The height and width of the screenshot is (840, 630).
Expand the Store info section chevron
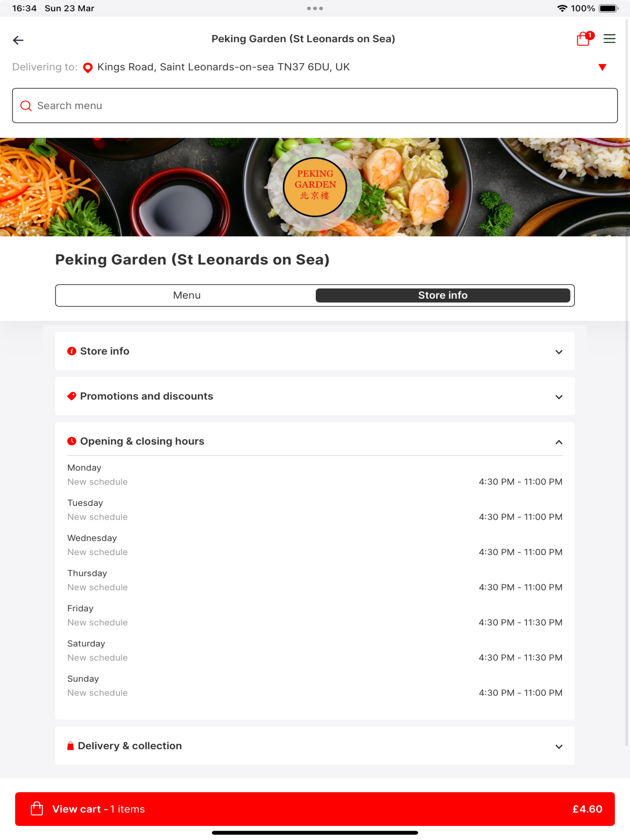tap(559, 352)
